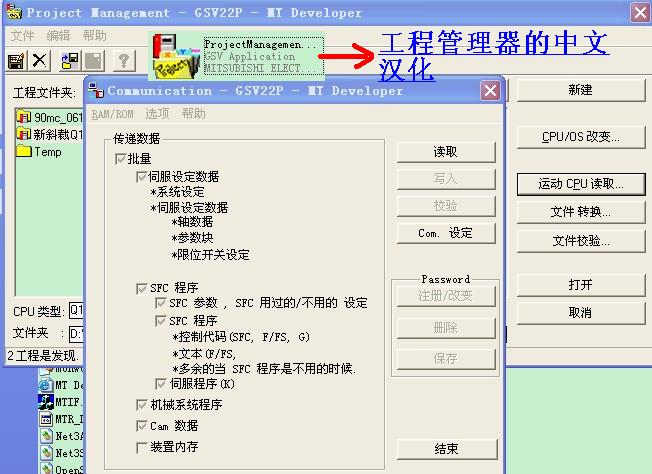The image size is (652, 474).
Task: Select the MTIF desktop icon
Action: (x=46, y=402)
